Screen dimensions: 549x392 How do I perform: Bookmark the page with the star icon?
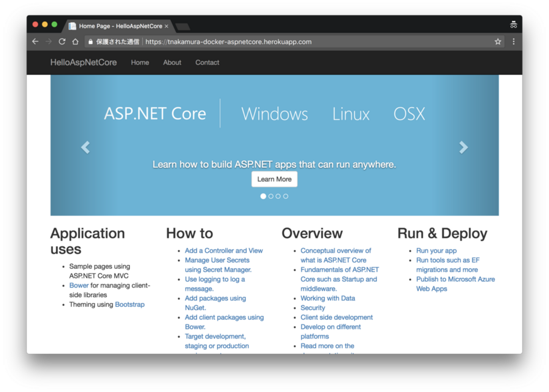[498, 41]
